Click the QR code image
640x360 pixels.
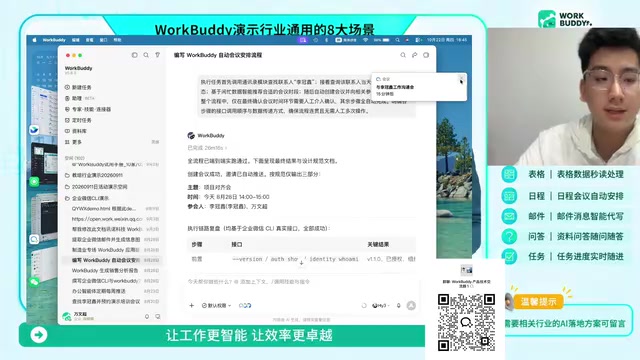pyautogui.click(x=467, y=322)
